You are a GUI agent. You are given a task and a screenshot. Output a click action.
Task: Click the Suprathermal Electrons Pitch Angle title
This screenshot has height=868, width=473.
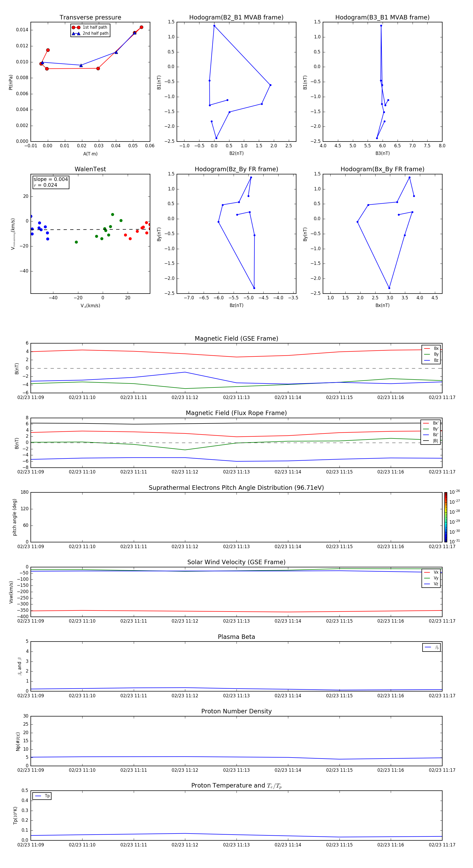[236, 488]
